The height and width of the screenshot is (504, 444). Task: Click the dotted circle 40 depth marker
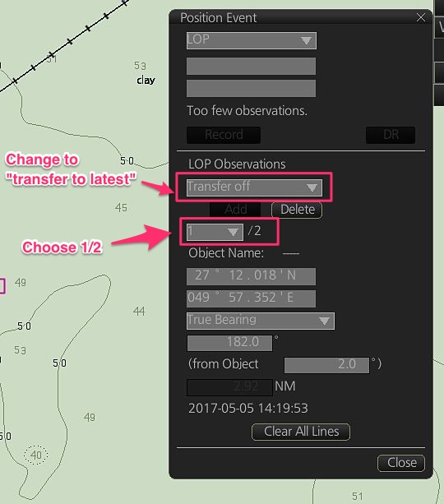click(x=36, y=455)
